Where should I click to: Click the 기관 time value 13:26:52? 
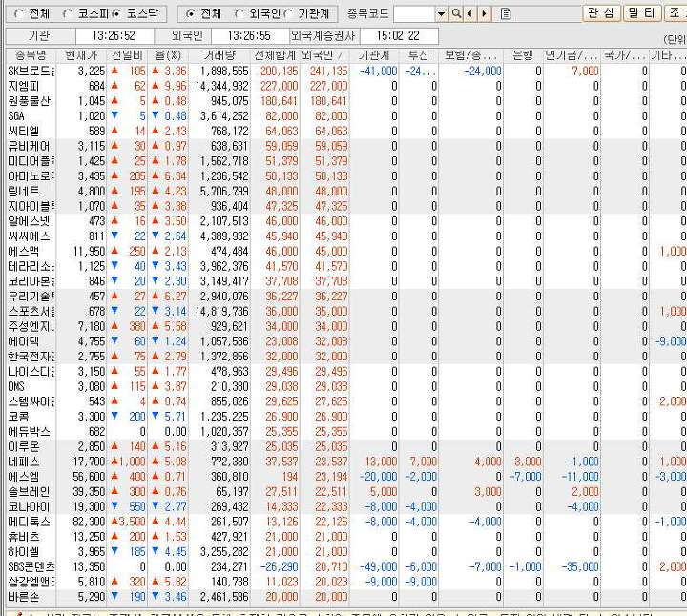[114, 36]
